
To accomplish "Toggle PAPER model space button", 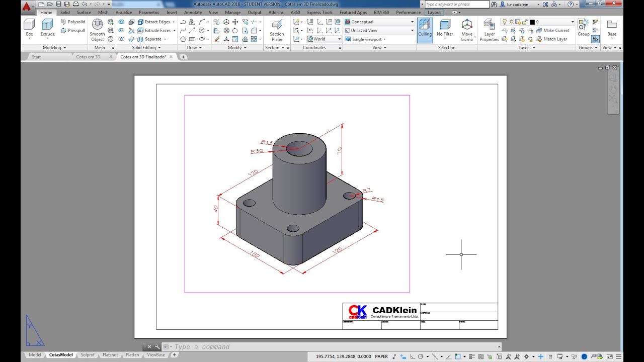I will click(x=381, y=356).
